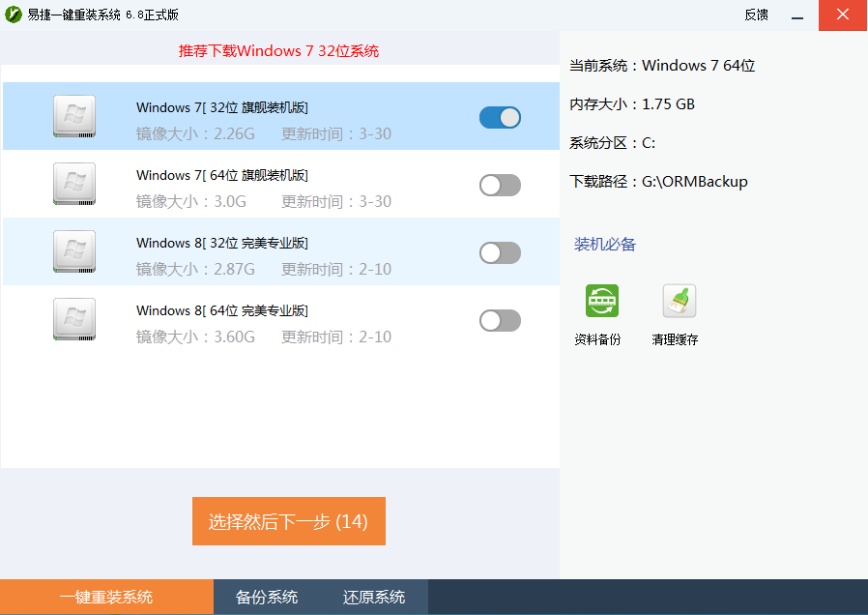
Task: Switch to the 还原系统 tab
Action: coord(374,597)
